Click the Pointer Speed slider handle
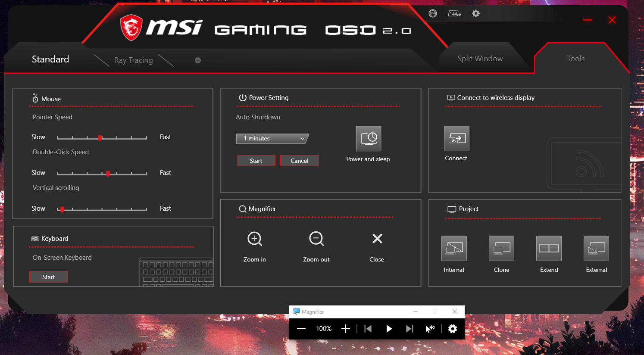This screenshot has width=644, height=355. 100,138
